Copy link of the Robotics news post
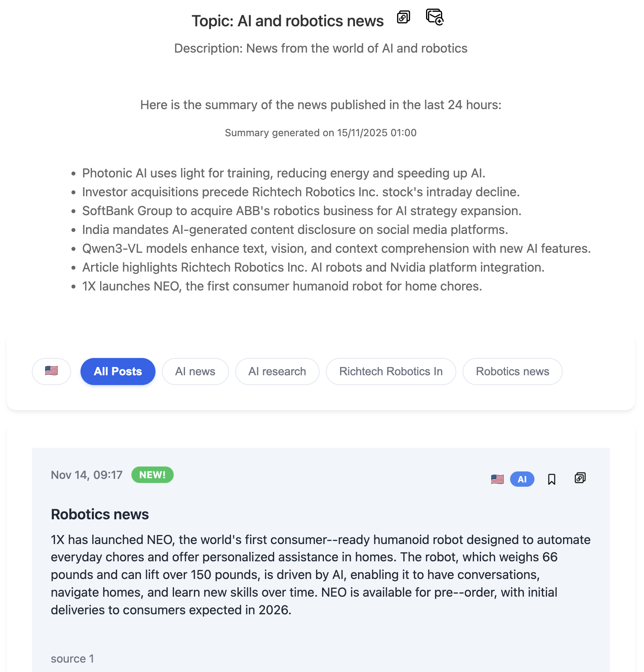The image size is (644, 672). tap(580, 478)
